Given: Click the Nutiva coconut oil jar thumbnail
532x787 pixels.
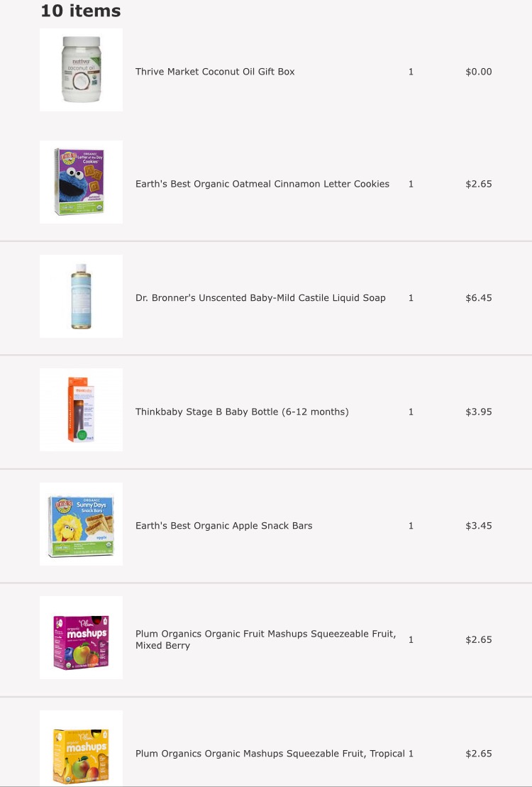Looking at the screenshot, I should tap(81, 70).
